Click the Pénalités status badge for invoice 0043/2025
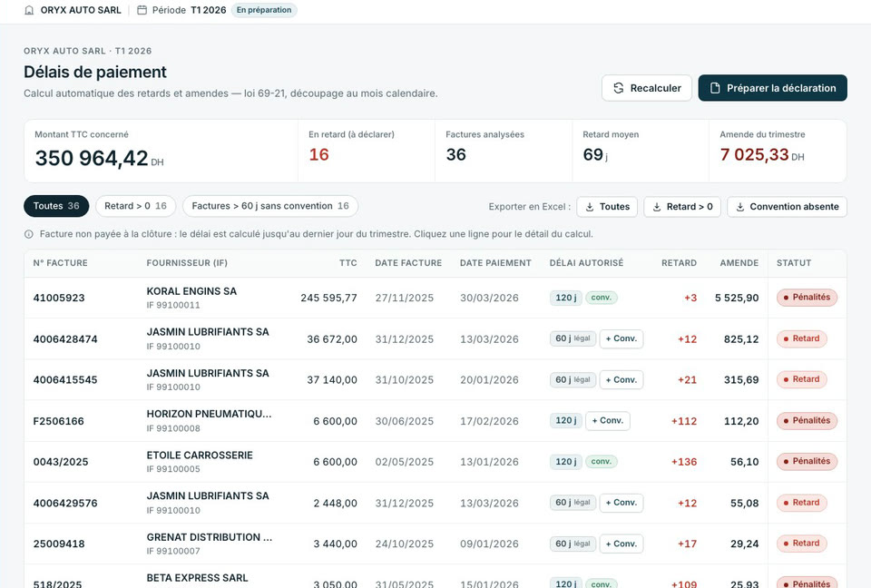 pos(807,461)
